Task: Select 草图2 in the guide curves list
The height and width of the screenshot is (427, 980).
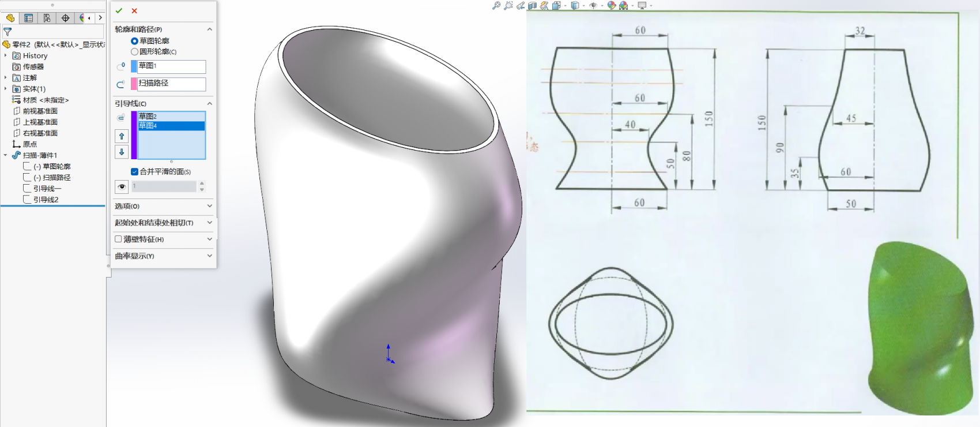Action: point(148,117)
